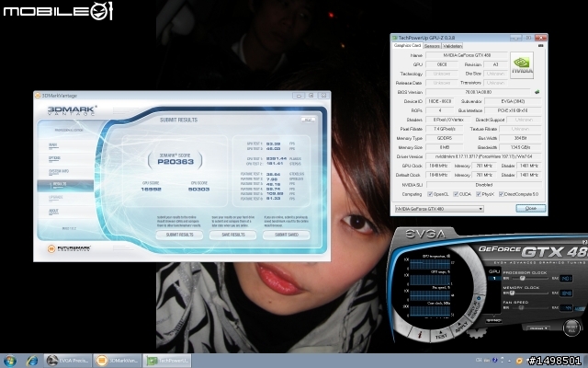Screen dimensions: 588x368
Task: Click the EVGA Precision help question mark icon
Action: [584, 242]
